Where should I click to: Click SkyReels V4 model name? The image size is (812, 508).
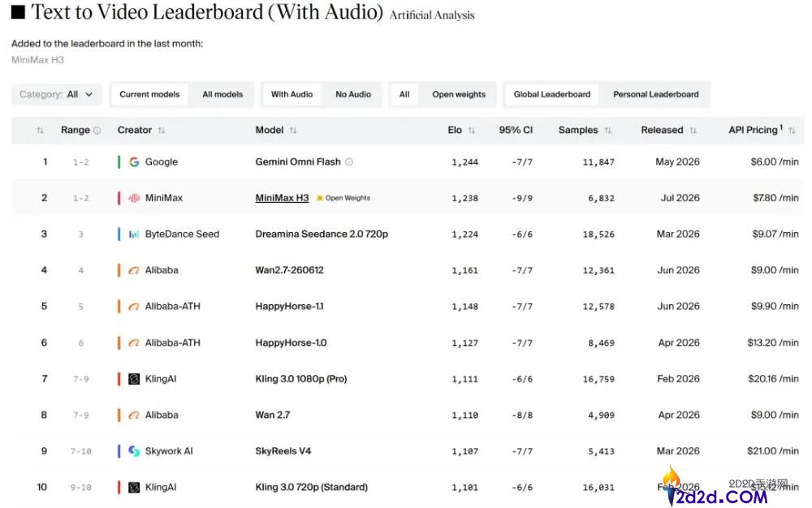(283, 451)
